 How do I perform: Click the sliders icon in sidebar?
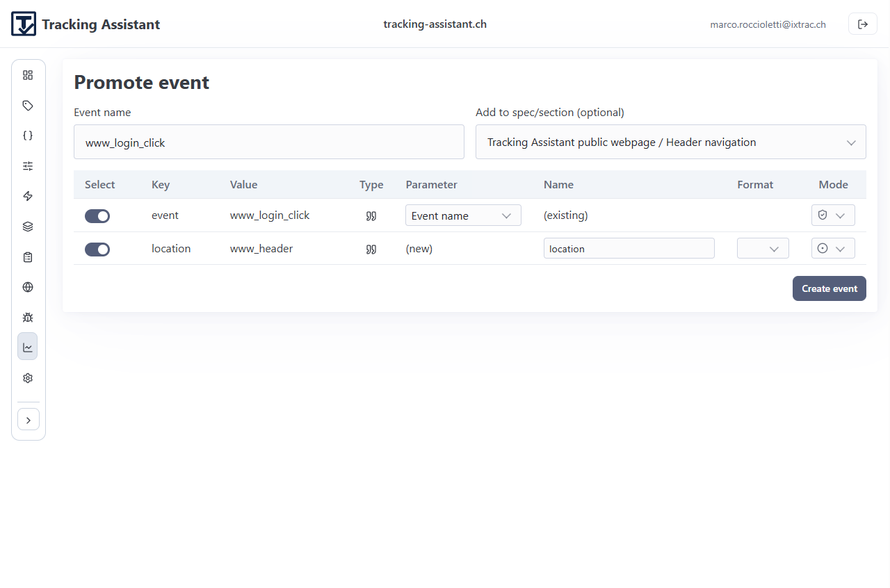28,166
